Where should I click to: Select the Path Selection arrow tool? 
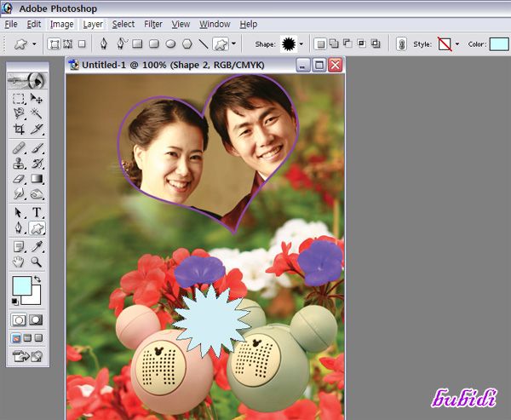(x=19, y=212)
